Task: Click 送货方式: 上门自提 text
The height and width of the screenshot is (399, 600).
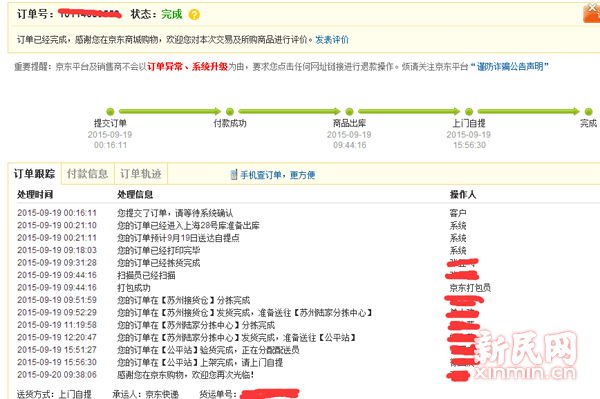Action: (54, 394)
